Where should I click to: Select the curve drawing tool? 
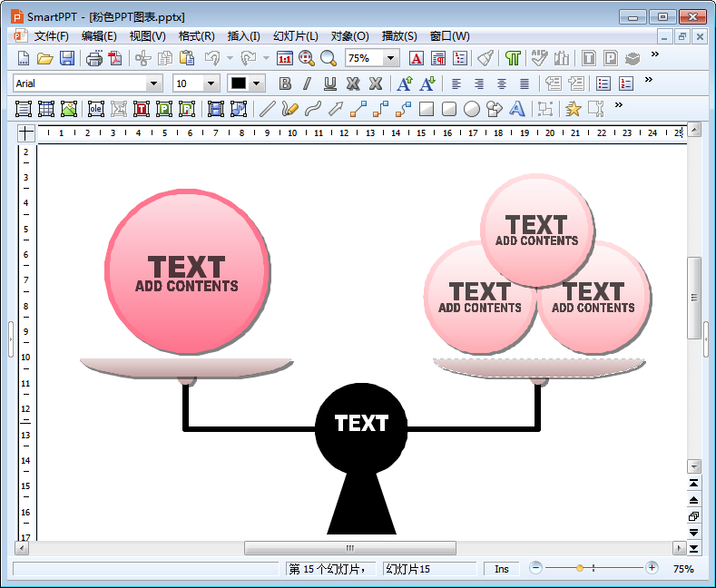point(313,109)
